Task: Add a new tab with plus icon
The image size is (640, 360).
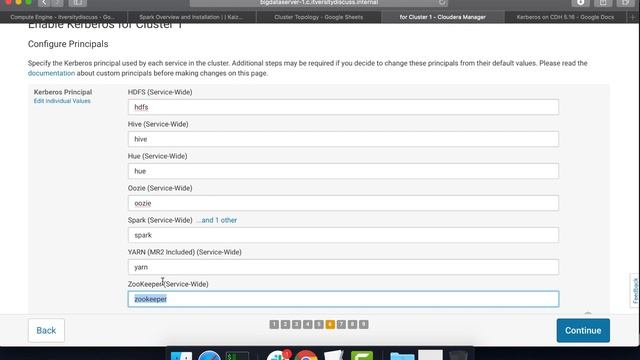Action: (633, 17)
